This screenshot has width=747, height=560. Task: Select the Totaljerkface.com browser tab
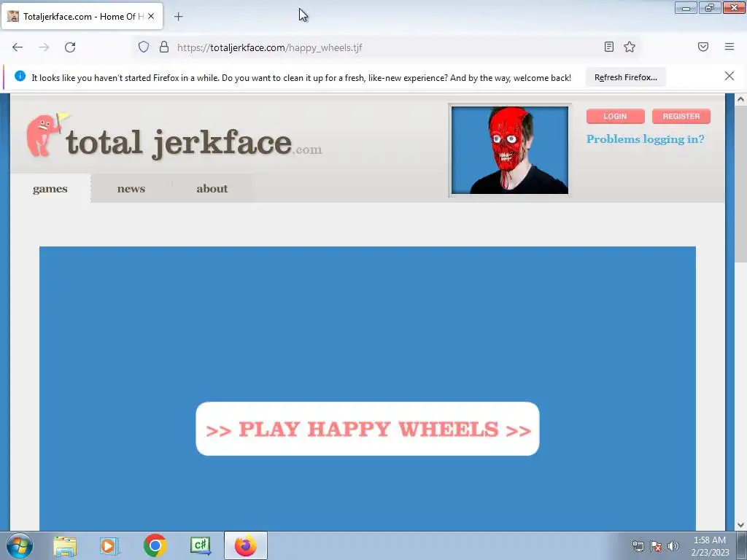tap(82, 16)
